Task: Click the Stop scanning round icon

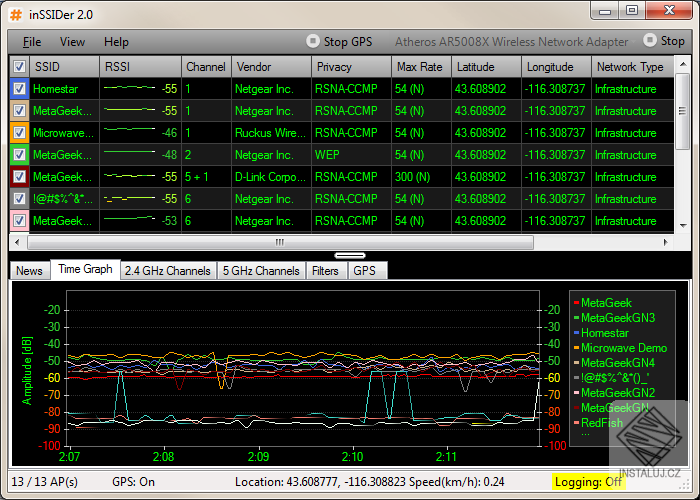Action: [x=650, y=41]
